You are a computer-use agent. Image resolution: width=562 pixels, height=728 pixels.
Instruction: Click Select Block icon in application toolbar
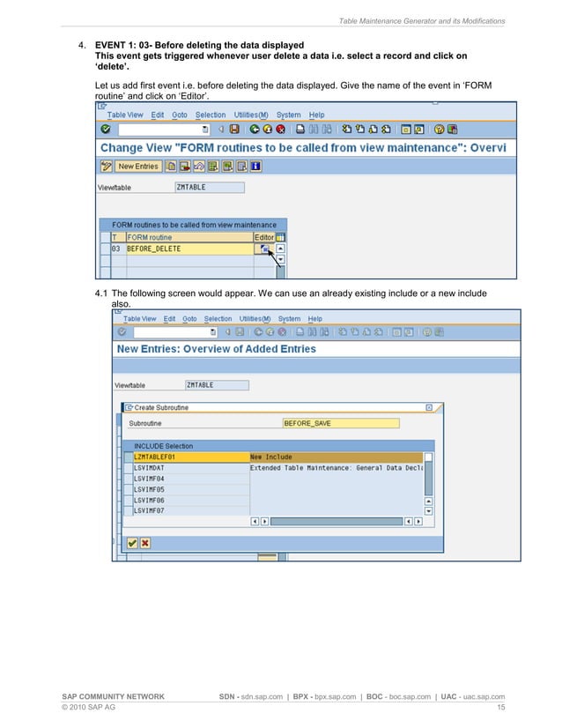pyautogui.click(x=227, y=167)
